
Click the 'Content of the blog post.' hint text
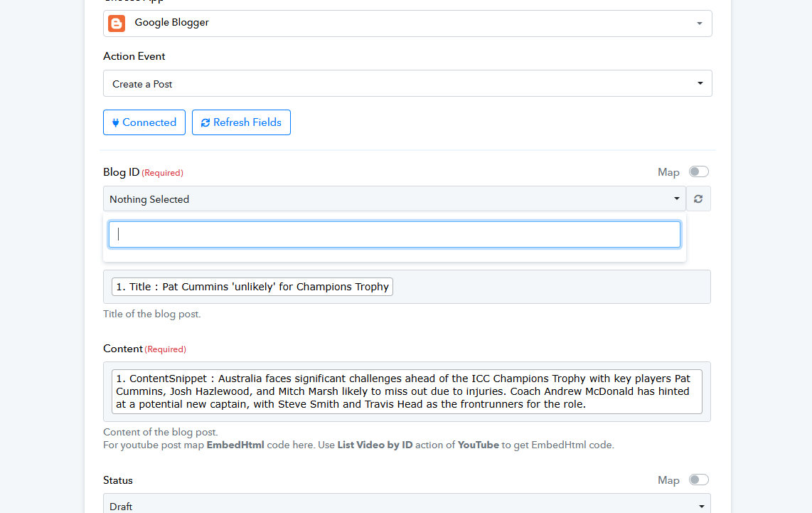(x=161, y=432)
